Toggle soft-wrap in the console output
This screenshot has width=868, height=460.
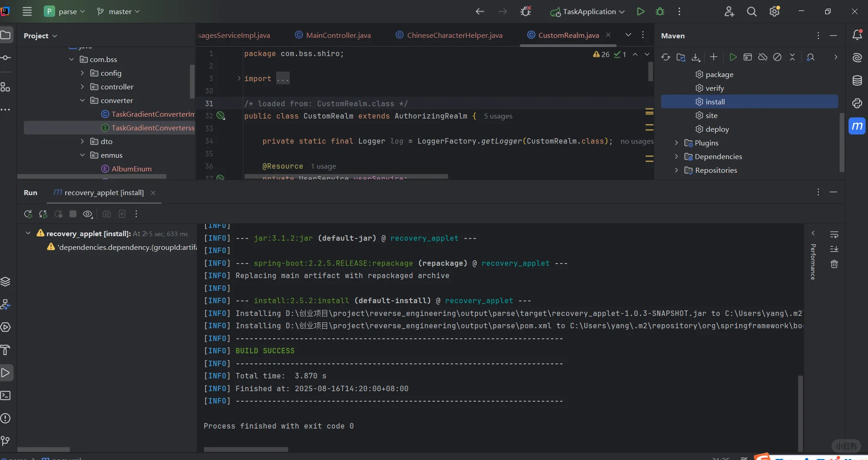[834, 234]
